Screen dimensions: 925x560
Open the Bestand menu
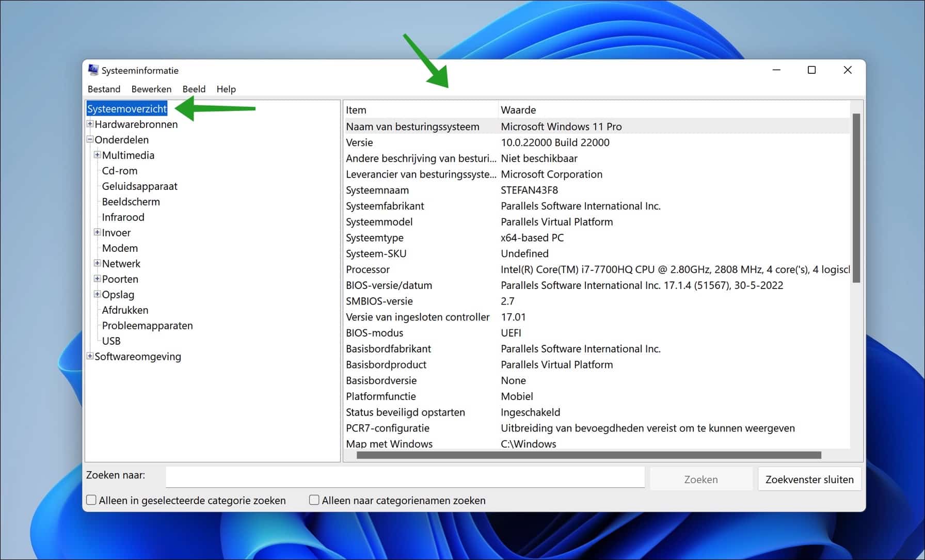[x=104, y=89]
